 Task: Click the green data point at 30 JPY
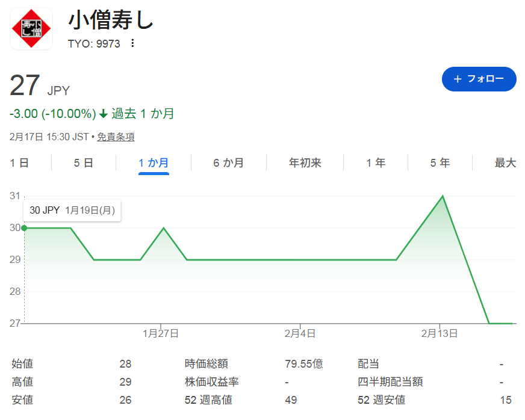click(x=24, y=228)
